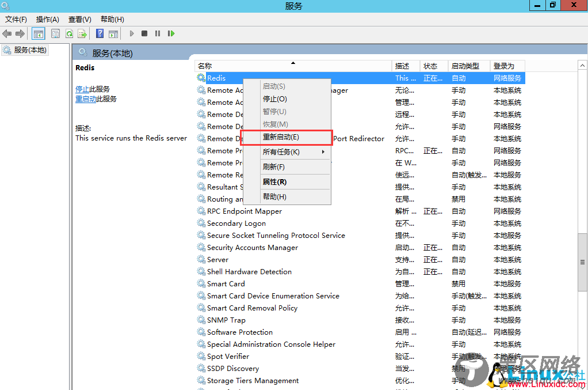Open the 操作(A) menu
The image size is (588, 390).
pos(48,20)
